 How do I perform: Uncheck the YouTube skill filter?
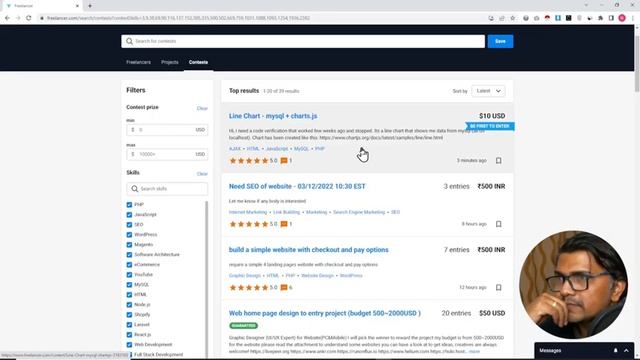tap(129, 275)
